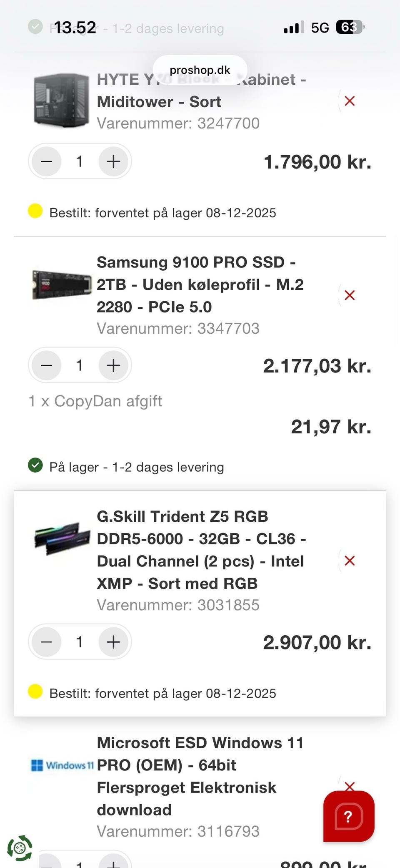Open Windows 11 product logo thumbnail

click(62, 765)
